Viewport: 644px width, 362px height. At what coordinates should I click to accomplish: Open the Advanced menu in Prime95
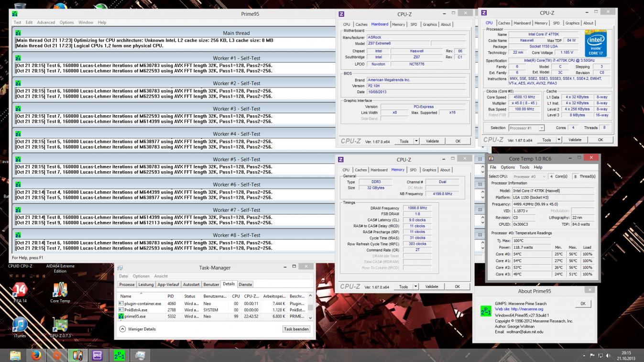tap(46, 22)
